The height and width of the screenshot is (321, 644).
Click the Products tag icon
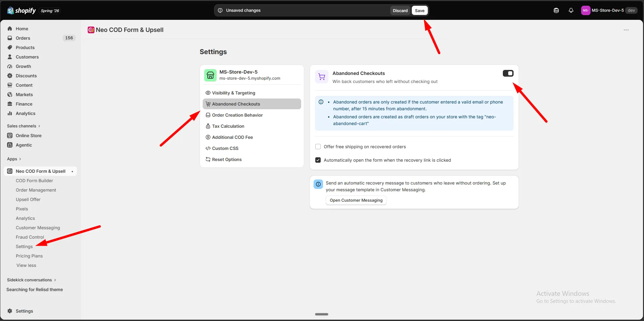(x=10, y=47)
